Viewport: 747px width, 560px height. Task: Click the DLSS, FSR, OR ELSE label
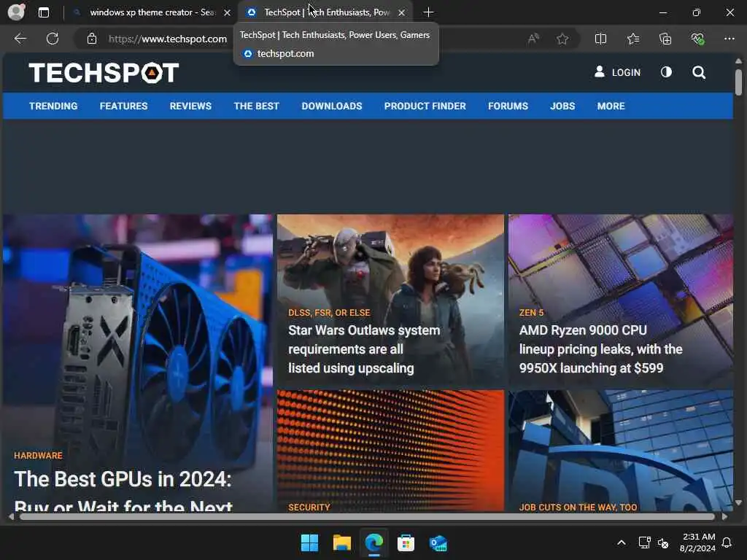coord(329,312)
